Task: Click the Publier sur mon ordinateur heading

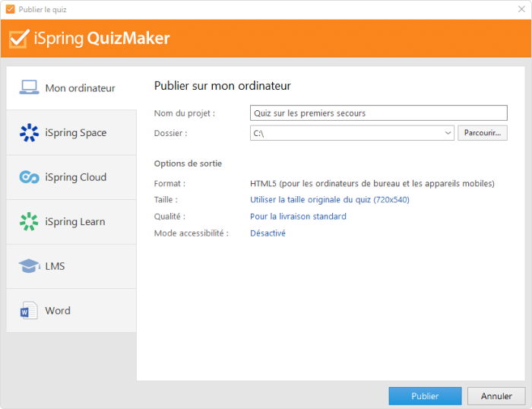Action: 222,86
